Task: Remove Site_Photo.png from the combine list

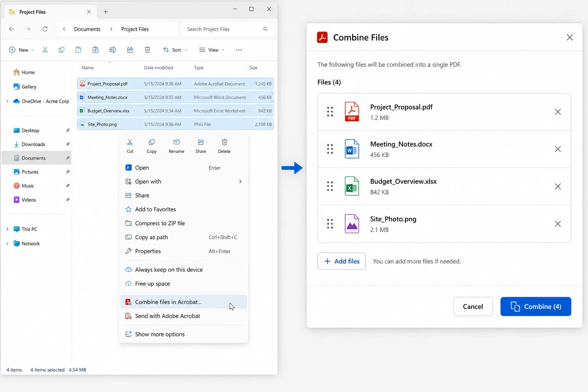Action: click(x=558, y=224)
